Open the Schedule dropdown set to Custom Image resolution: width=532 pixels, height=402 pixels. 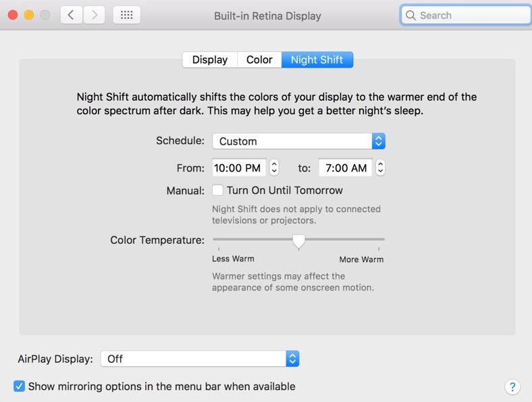point(298,141)
